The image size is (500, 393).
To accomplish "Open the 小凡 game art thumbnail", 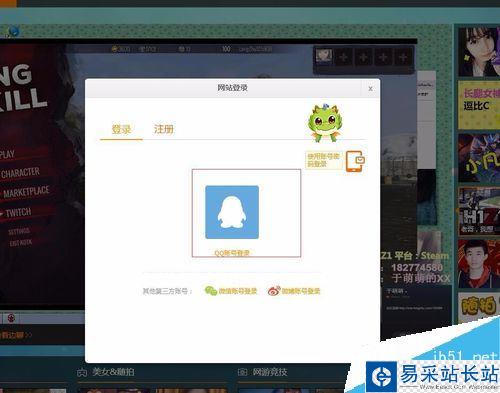I will (x=479, y=158).
